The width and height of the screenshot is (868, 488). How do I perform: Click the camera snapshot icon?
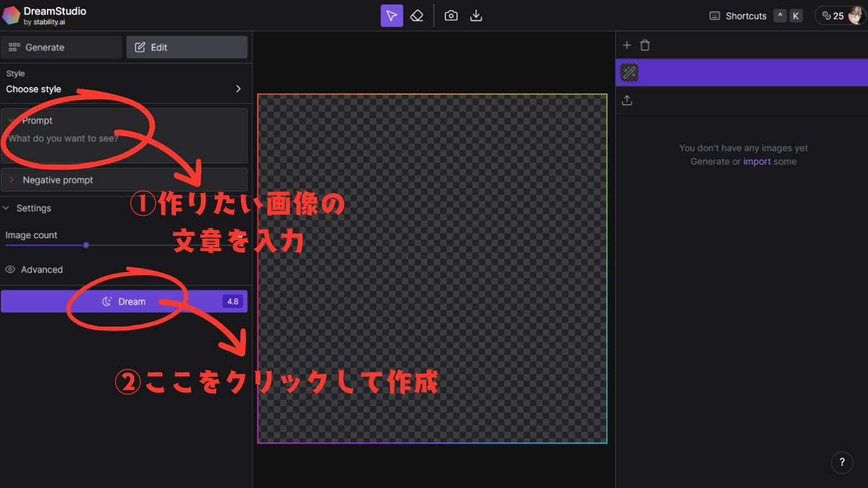pos(451,16)
